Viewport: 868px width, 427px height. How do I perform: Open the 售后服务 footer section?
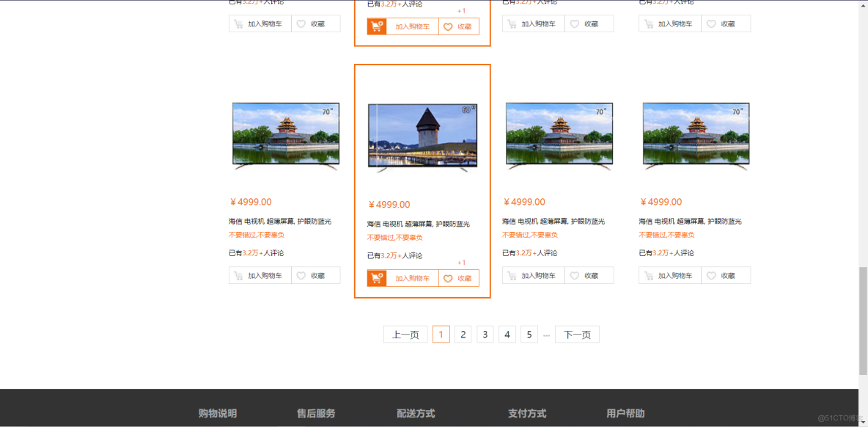315,413
